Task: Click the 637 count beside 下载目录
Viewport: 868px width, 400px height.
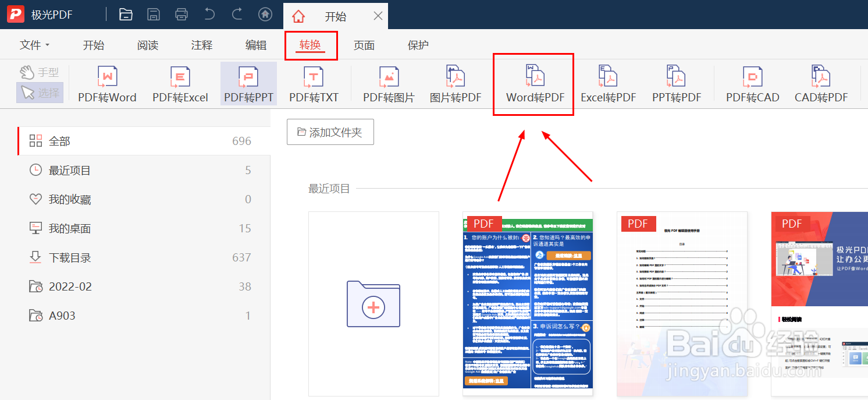Action: coord(241,257)
